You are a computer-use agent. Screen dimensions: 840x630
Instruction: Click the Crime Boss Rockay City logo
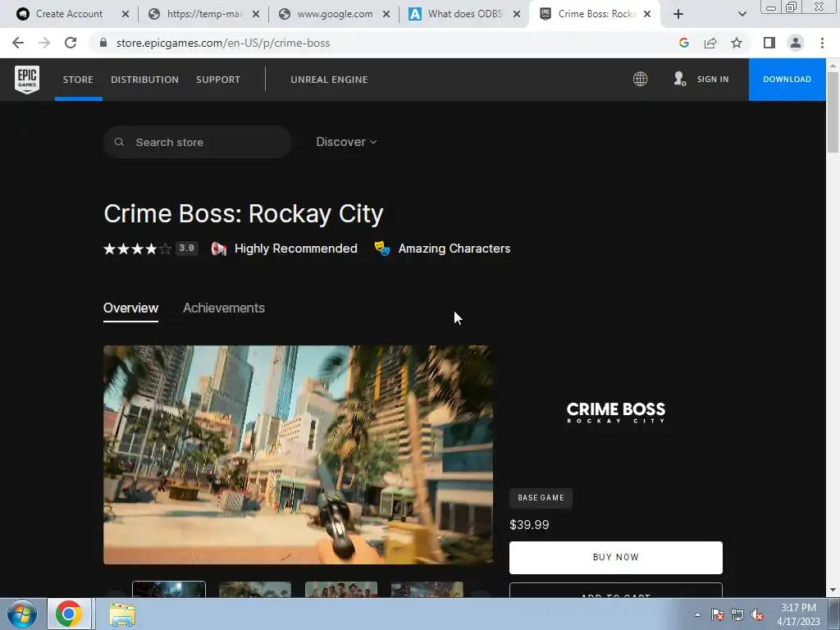615,413
